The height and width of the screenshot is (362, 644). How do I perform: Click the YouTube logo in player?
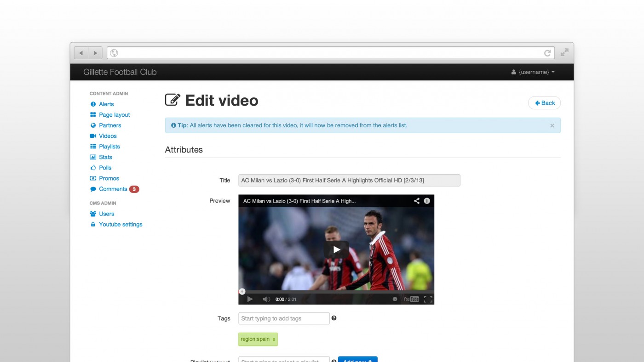coord(411,299)
